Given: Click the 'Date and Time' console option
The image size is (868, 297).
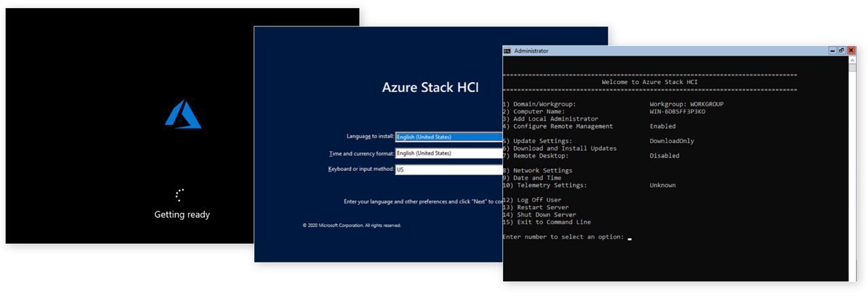Looking at the screenshot, I should coord(532,178).
